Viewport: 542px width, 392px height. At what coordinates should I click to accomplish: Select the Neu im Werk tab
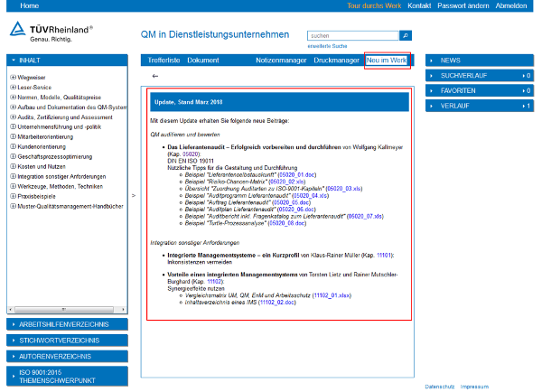click(x=387, y=61)
